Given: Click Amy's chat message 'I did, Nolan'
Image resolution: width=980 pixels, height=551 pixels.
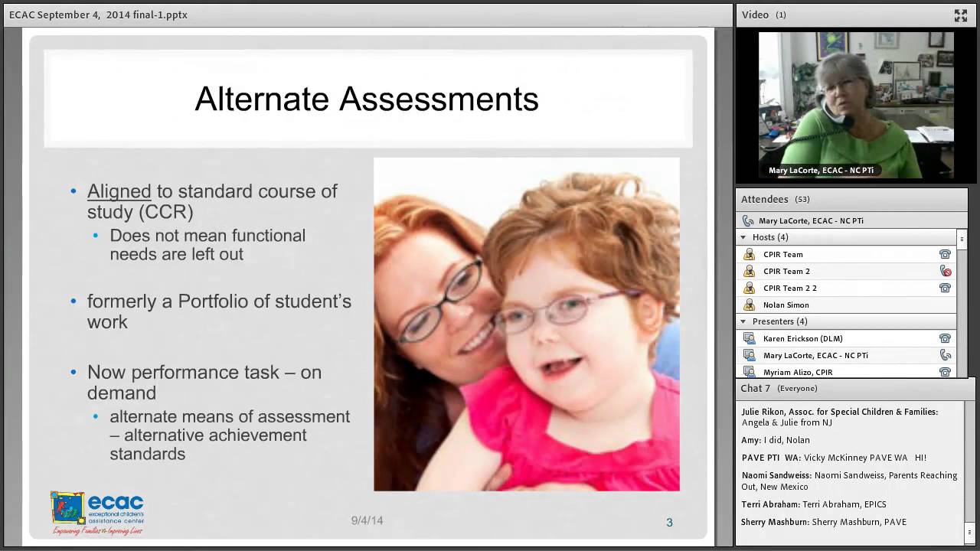Looking at the screenshot, I should [776, 440].
